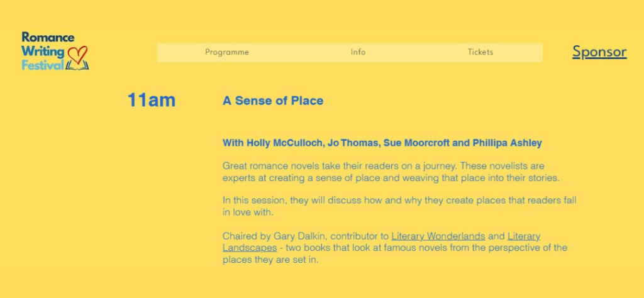Go to the Info page
The image size is (644, 298).
click(x=358, y=52)
